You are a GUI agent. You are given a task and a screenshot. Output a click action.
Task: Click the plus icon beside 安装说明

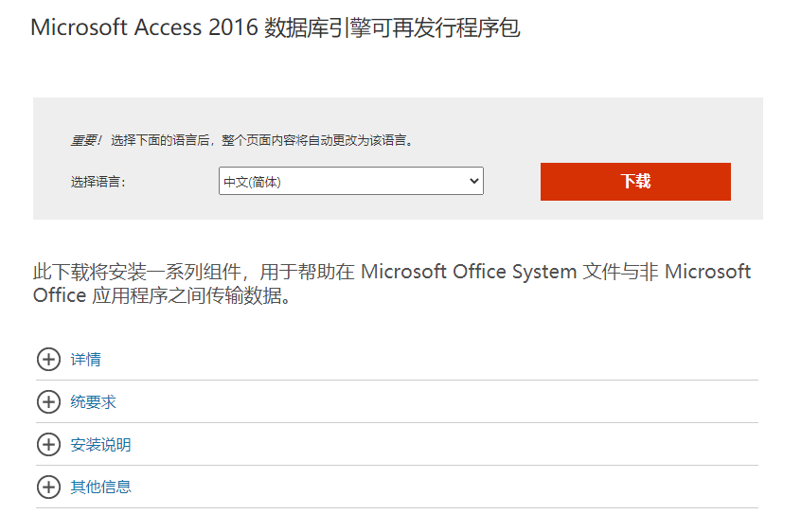point(47,445)
